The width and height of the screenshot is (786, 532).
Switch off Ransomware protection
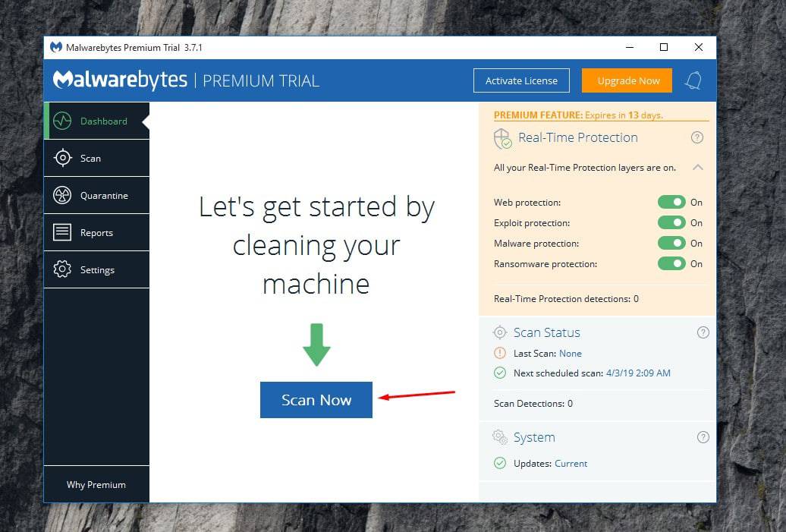[x=671, y=264]
